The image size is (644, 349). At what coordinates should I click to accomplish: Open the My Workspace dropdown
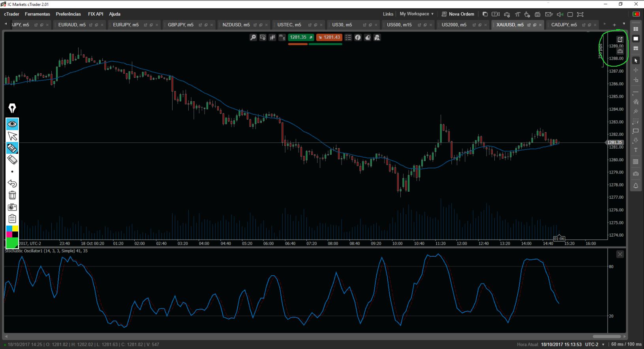[417, 14]
